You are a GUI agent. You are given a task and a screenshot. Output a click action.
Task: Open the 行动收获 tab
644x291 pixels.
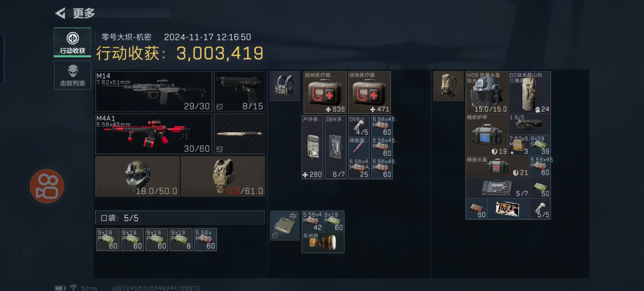point(73,43)
